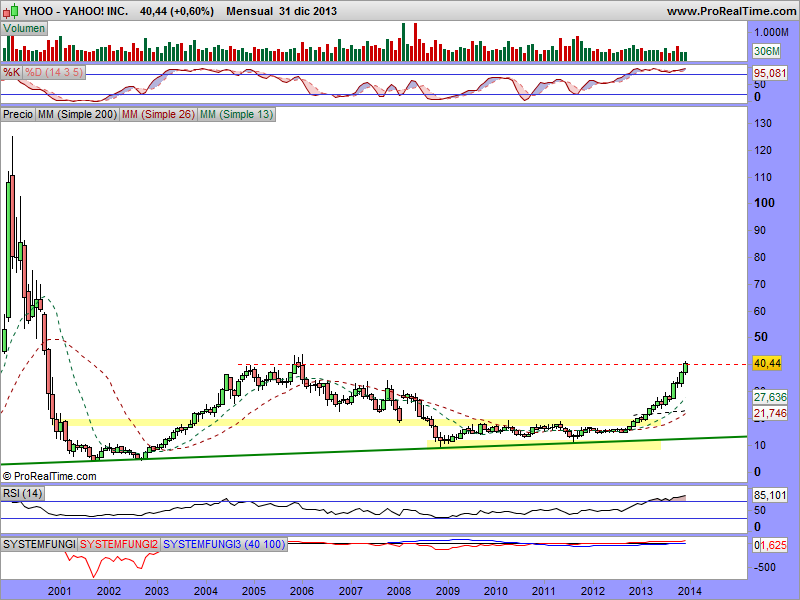Click the RSI (14) indicator label
Viewport: 800px width, 600px height.
(x=22, y=493)
